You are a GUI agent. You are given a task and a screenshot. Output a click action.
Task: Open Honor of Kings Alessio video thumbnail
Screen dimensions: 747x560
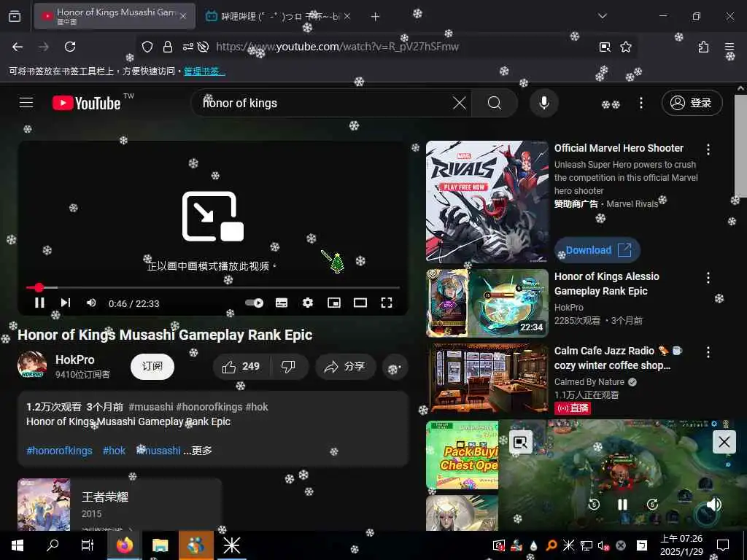click(487, 303)
